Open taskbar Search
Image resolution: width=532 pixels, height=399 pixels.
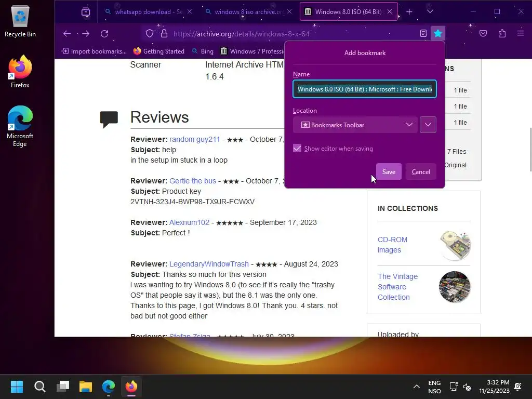point(39,387)
